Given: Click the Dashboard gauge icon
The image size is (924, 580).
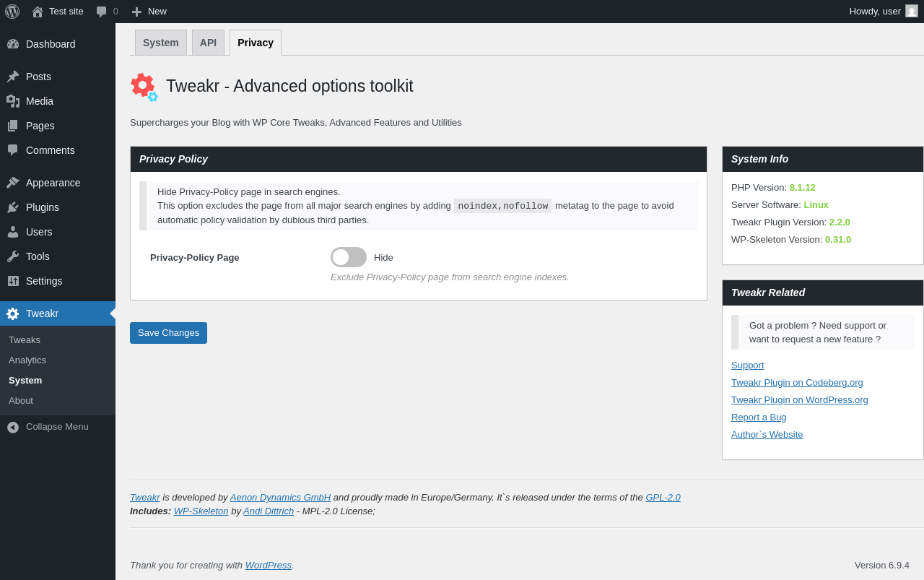Looking at the screenshot, I should 13,44.
